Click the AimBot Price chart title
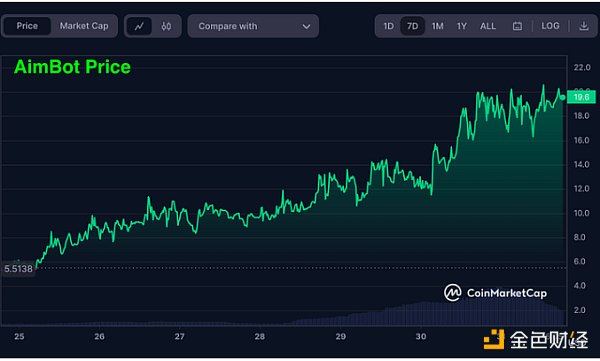Screen dimensions: 600x361 tap(72, 67)
